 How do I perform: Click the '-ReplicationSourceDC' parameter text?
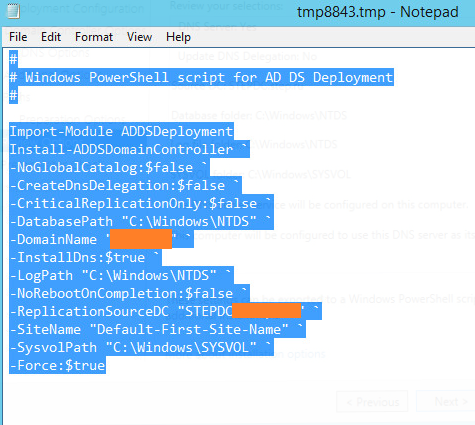(x=89, y=311)
